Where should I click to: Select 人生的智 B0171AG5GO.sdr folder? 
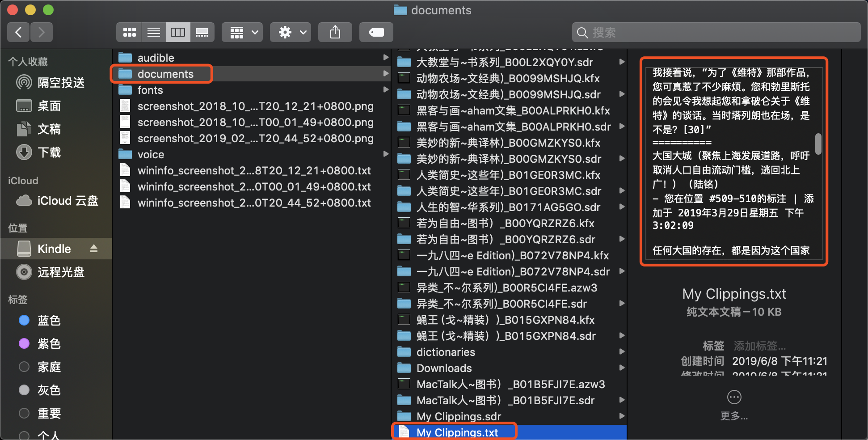510,207
